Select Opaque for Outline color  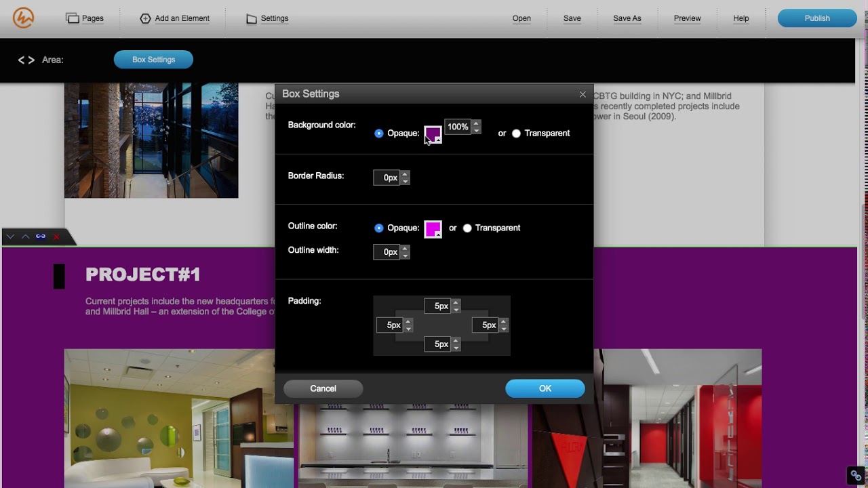tap(379, 228)
